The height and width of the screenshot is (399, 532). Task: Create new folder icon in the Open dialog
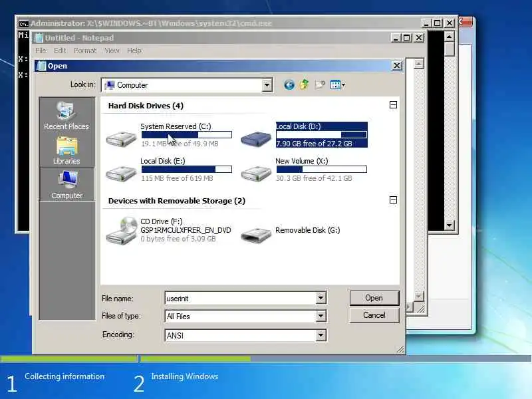click(x=320, y=84)
